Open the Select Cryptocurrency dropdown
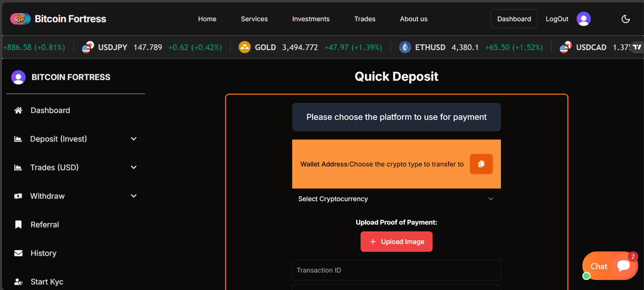The image size is (644, 290). tap(396, 199)
